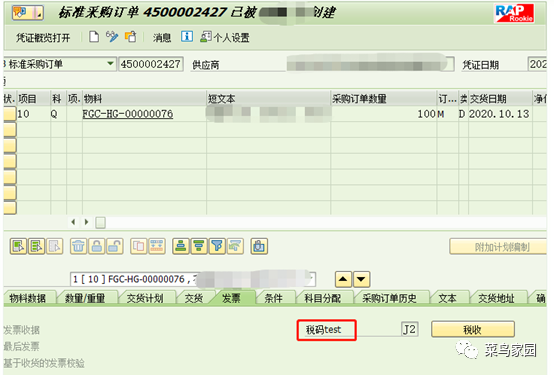Viewport: 554px width, 375px height.
Task: Click the 基于收货的发票校验 label
Action: point(44,363)
